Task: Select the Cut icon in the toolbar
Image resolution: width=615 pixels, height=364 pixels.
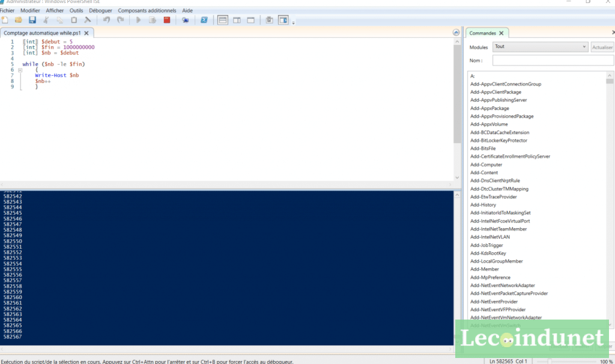Action: click(46, 20)
